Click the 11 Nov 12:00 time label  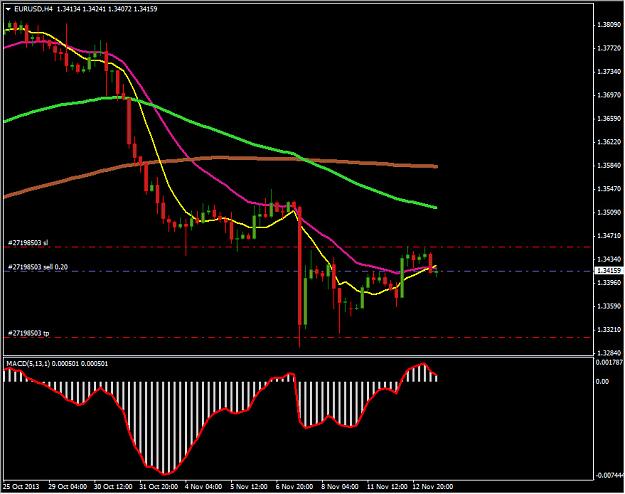(387, 486)
